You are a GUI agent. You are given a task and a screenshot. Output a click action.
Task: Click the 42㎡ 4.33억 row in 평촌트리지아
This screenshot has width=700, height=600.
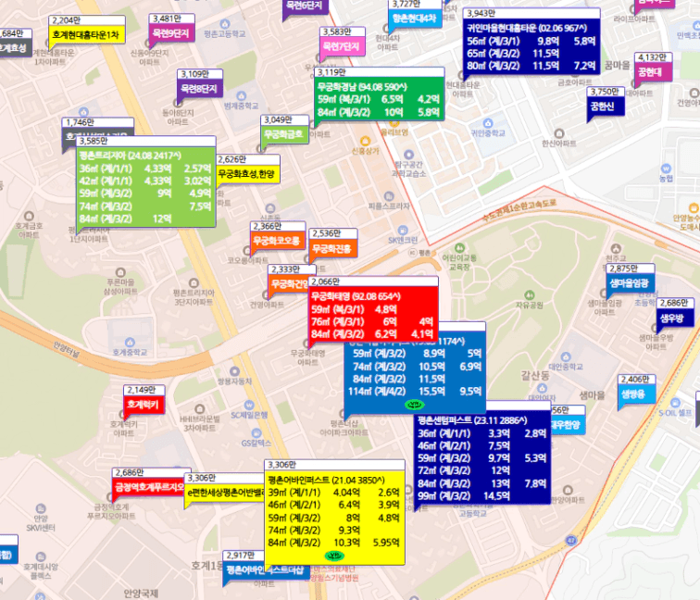click(145, 181)
